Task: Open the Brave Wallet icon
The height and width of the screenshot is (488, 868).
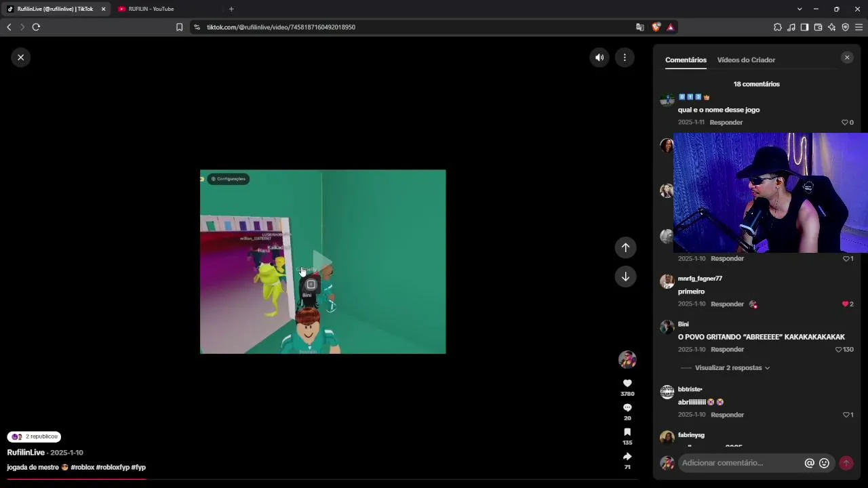Action: (818, 27)
